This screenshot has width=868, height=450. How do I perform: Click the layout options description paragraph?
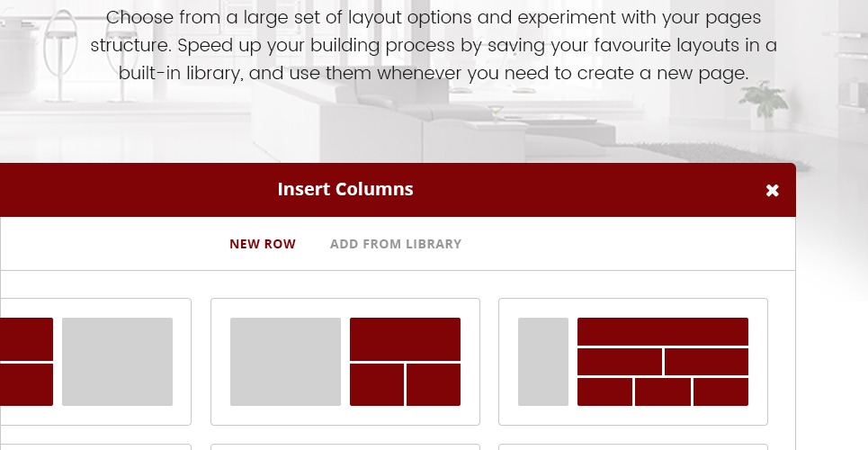point(434,46)
